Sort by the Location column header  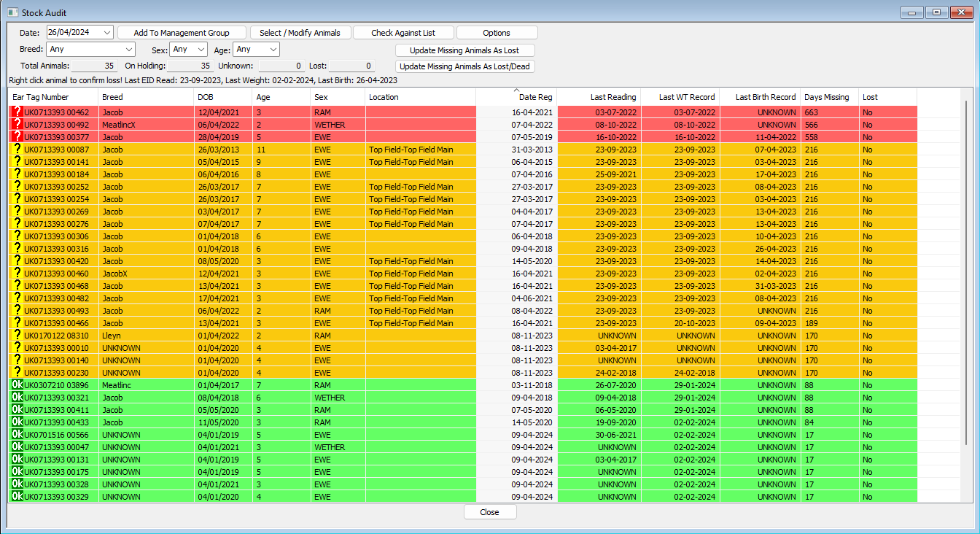coord(420,97)
